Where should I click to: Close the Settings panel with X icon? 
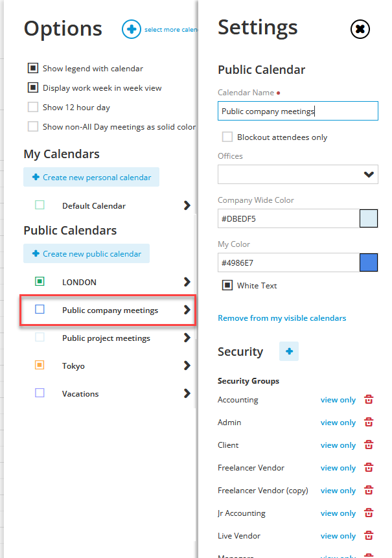[360, 29]
